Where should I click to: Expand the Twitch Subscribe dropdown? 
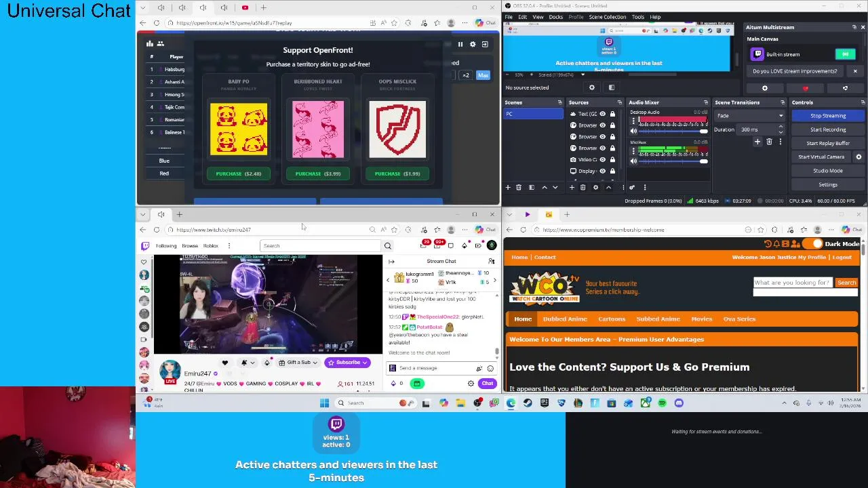(364, 363)
